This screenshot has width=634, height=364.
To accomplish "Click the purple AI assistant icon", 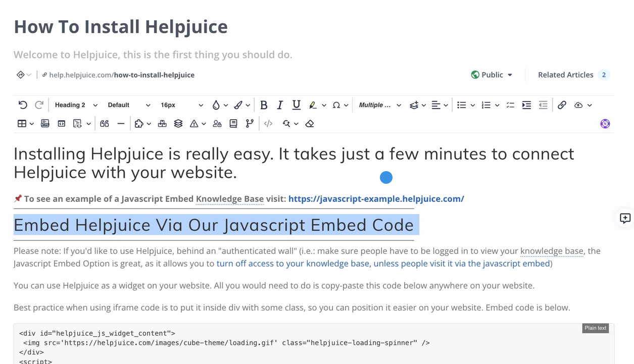I will [x=605, y=124].
